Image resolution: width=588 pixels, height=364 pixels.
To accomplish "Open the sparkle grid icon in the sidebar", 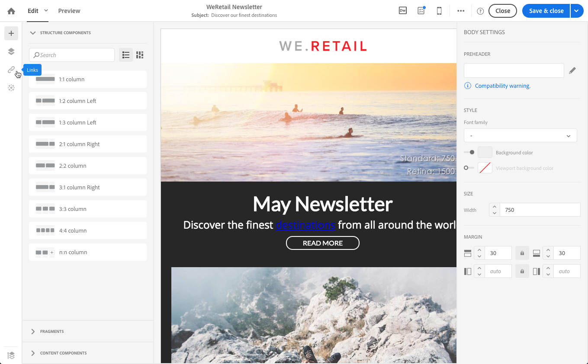I will [11, 88].
